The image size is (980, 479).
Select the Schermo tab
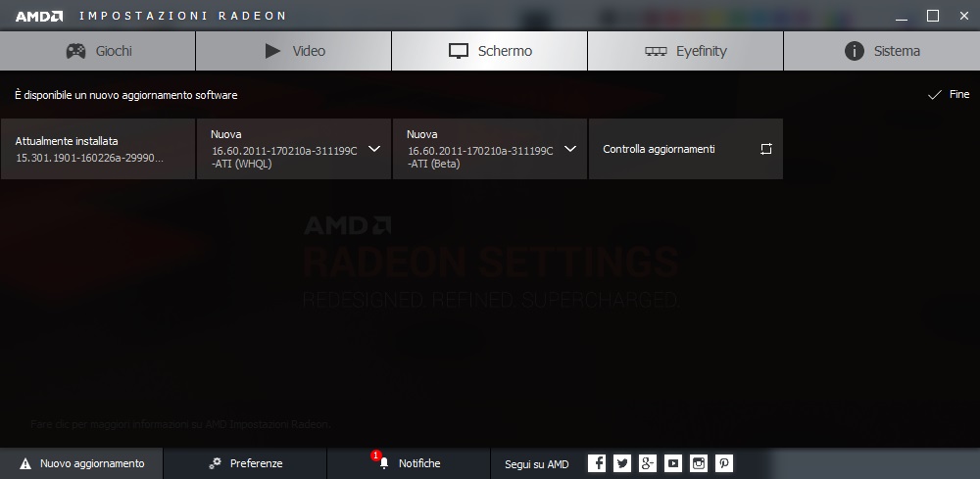489,51
